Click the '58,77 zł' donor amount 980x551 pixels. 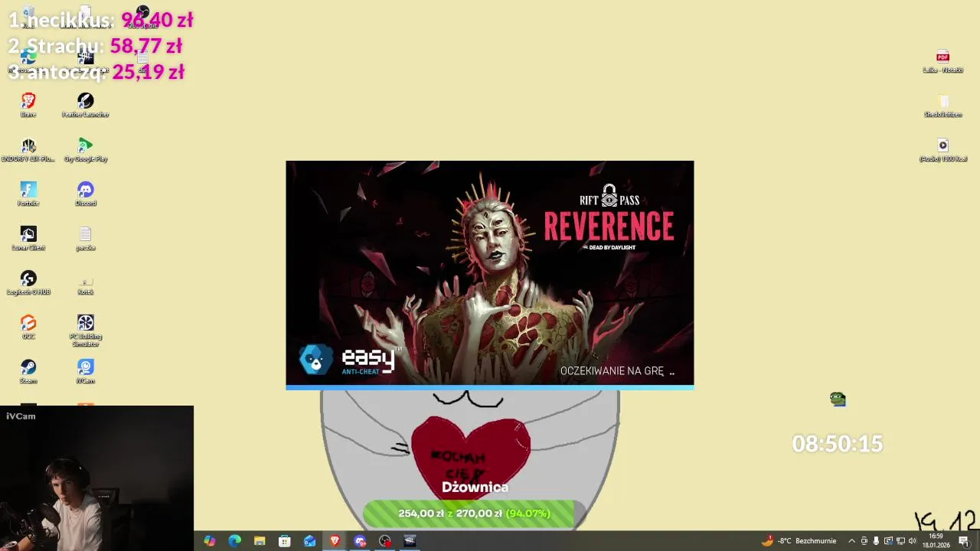pos(146,46)
